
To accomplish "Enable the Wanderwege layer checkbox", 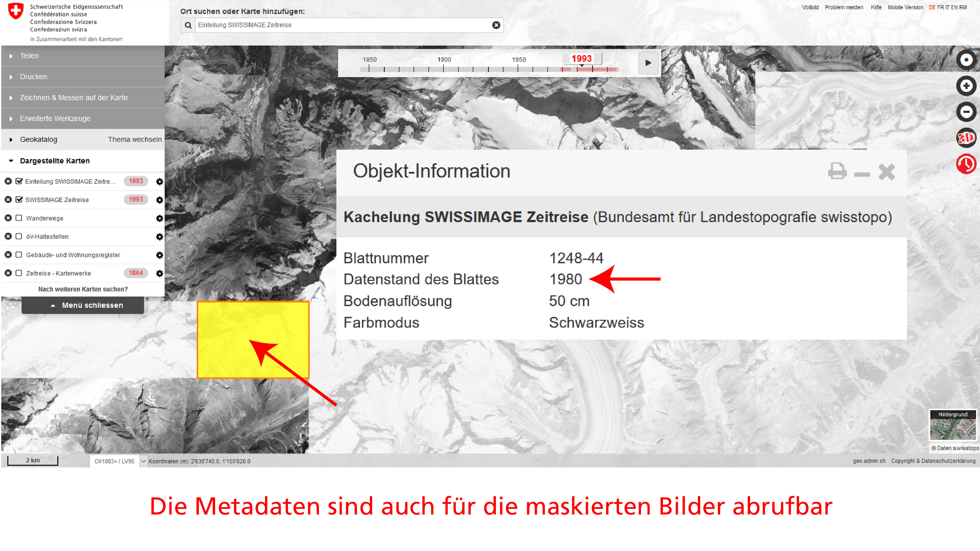I will [x=19, y=218].
